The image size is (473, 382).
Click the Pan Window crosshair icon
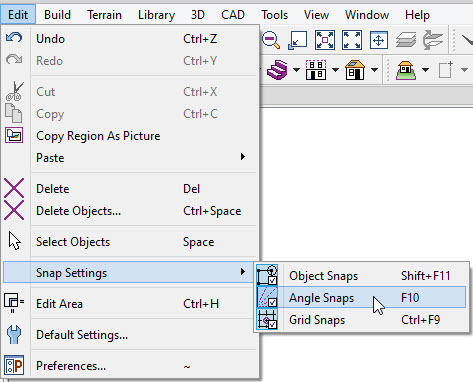pos(379,40)
